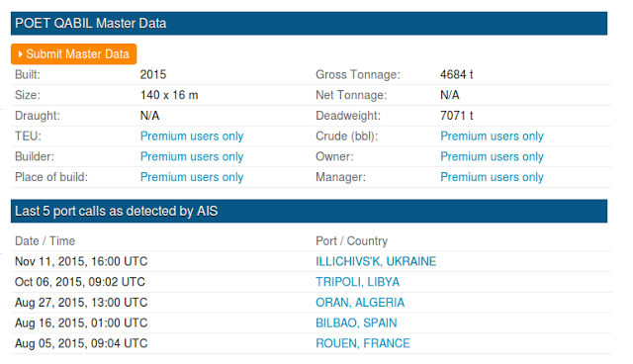
Task: Open Owner Premium users only link
Action: pos(492,156)
